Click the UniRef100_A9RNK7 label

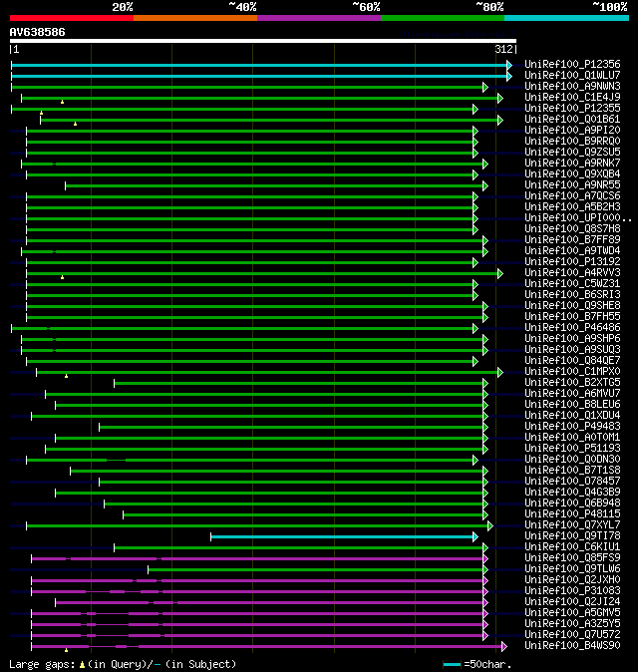(572, 164)
